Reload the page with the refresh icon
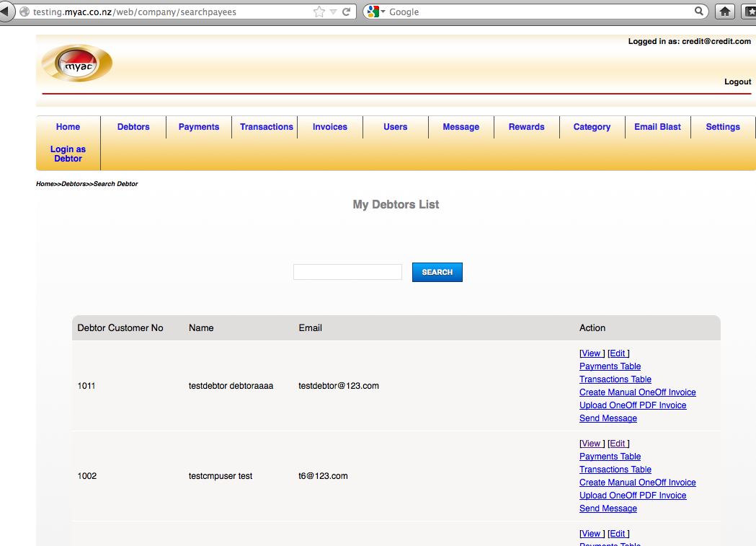Viewport: 756px width, 546px height. pos(346,12)
